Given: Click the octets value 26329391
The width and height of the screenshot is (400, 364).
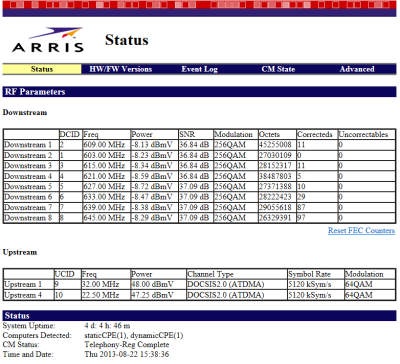Looking at the screenshot, I should pos(275,218).
